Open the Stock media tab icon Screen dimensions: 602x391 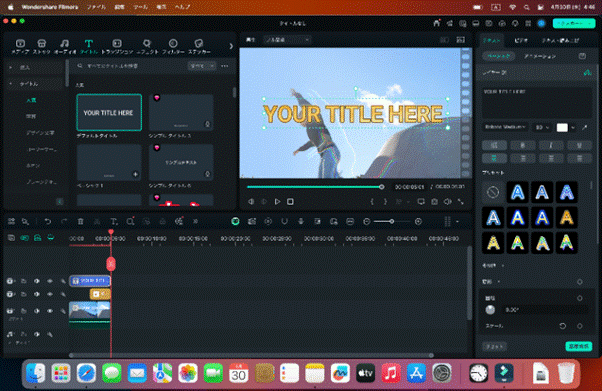41,46
